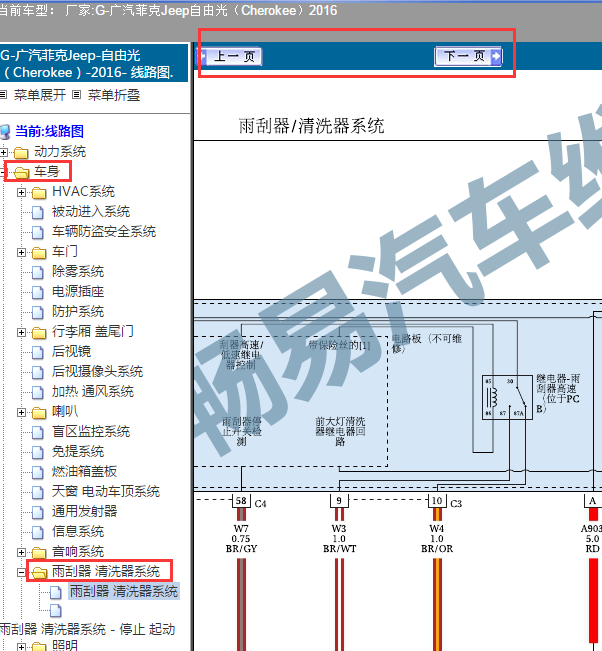Select 加热 通风系统 entry text
The height and width of the screenshot is (651, 602).
93,392
